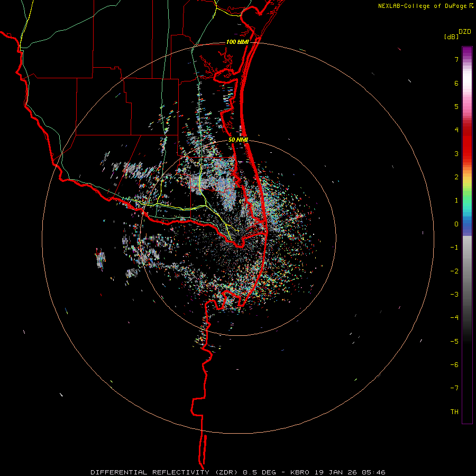Image resolution: width=476 pixels, height=476 pixels.
Task: Click the purple top segment of colorbar
Action: pos(467,52)
